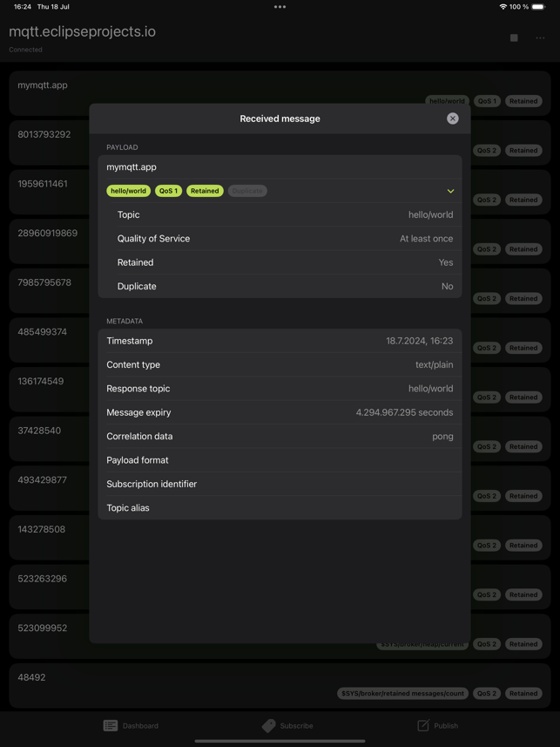560x747 pixels.
Task: Click the stop connection square icon
Action: 514,37
